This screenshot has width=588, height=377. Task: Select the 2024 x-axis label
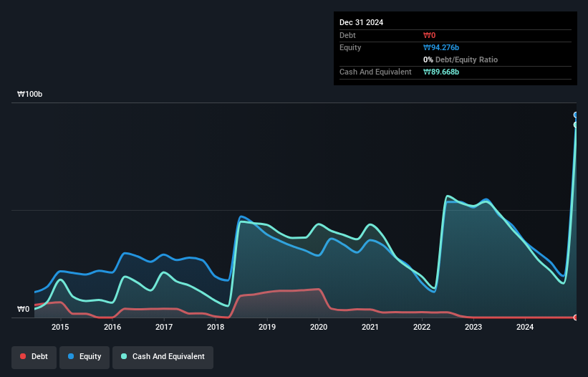point(525,327)
